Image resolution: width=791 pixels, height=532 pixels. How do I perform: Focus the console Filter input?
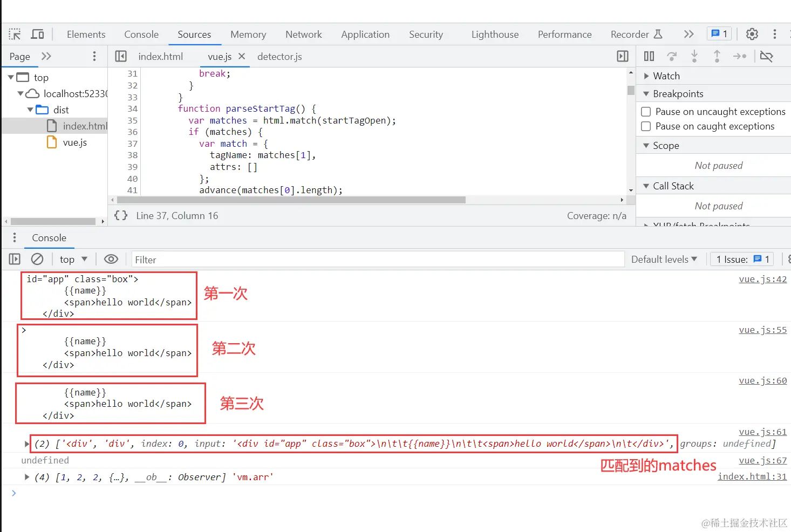pyautogui.click(x=378, y=260)
